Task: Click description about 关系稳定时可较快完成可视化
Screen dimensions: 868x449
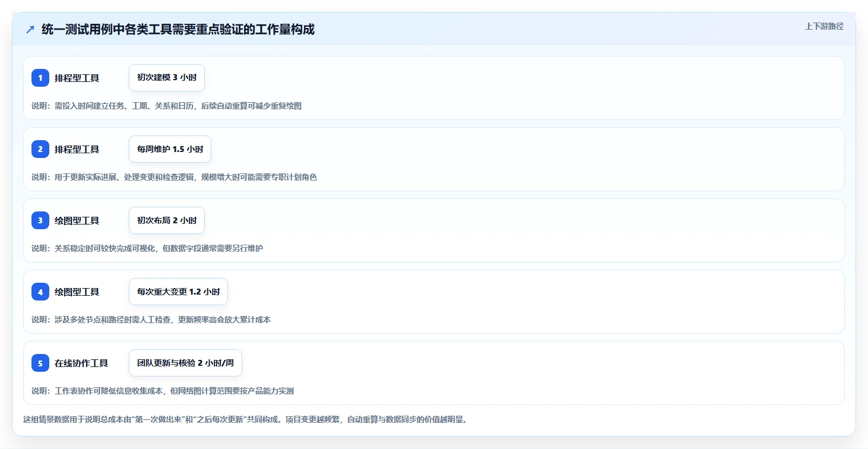Action: point(147,248)
